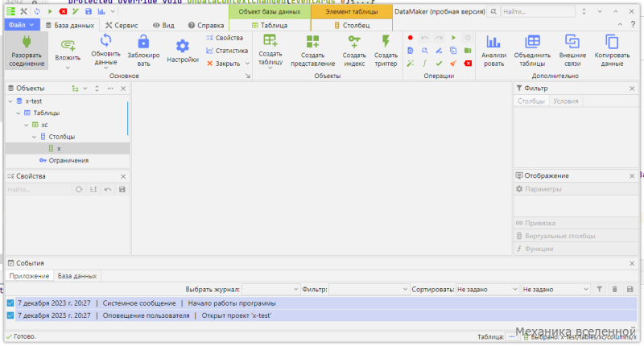The width and height of the screenshot is (644, 346).
Task: Collapse the xc table node
Action: [27, 125]
